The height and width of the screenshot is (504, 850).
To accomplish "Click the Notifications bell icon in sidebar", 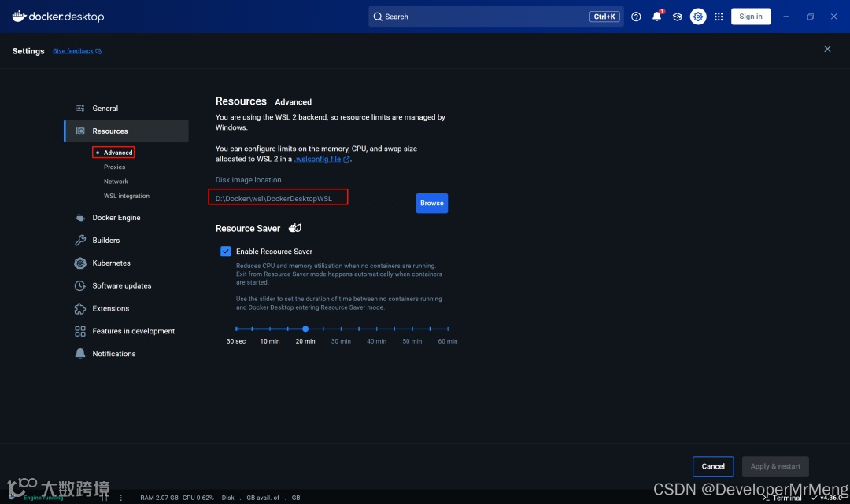I will pyautogui.click(x=80, y=354).
